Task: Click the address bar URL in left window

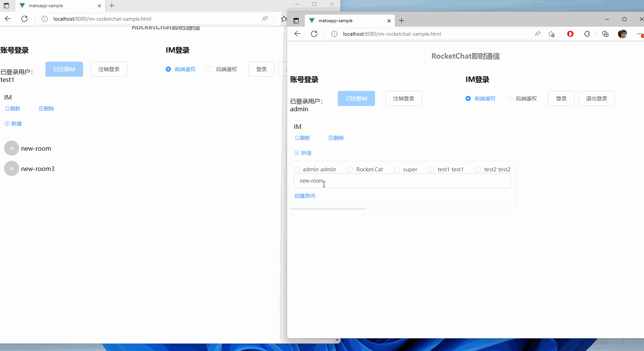Action: tap(102, 19)
